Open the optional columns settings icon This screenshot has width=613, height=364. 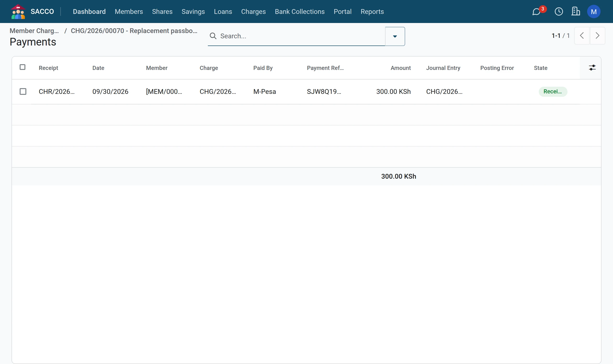point(592,68)
